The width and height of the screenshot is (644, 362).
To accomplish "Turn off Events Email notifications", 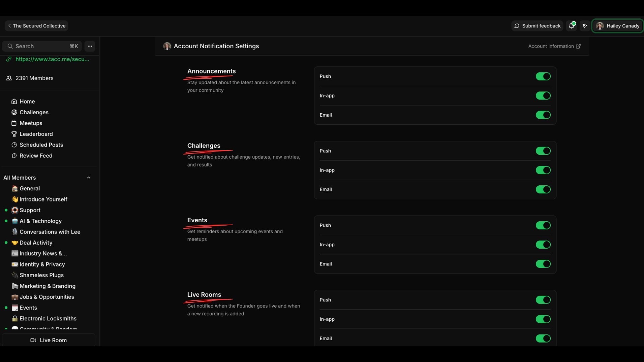I will pos(543,264).
